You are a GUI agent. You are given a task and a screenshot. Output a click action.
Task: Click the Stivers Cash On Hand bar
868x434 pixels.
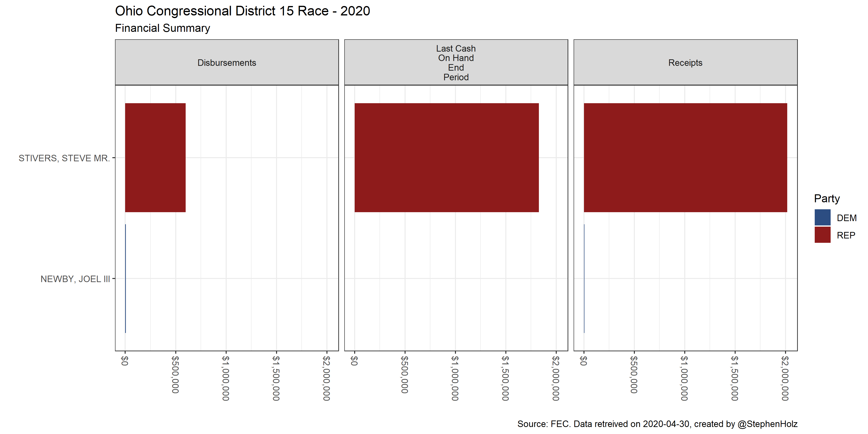pyautogui.click(x=446, y=157)
